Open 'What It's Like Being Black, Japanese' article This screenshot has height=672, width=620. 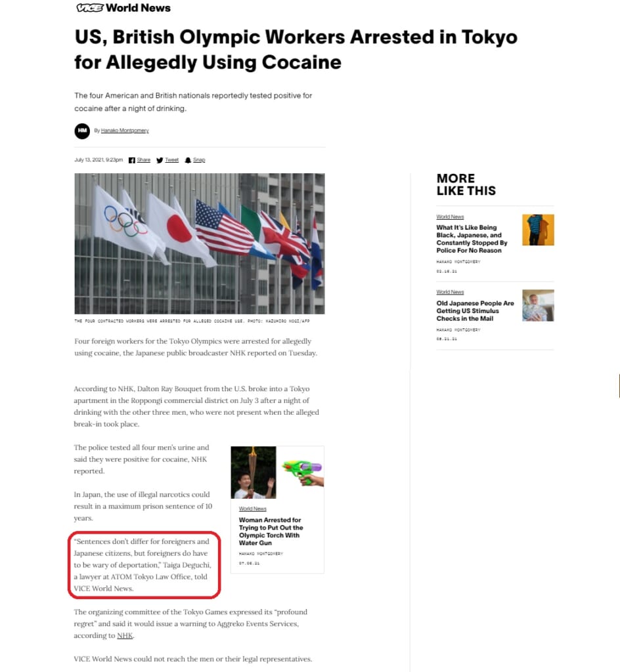coord(472,239)
